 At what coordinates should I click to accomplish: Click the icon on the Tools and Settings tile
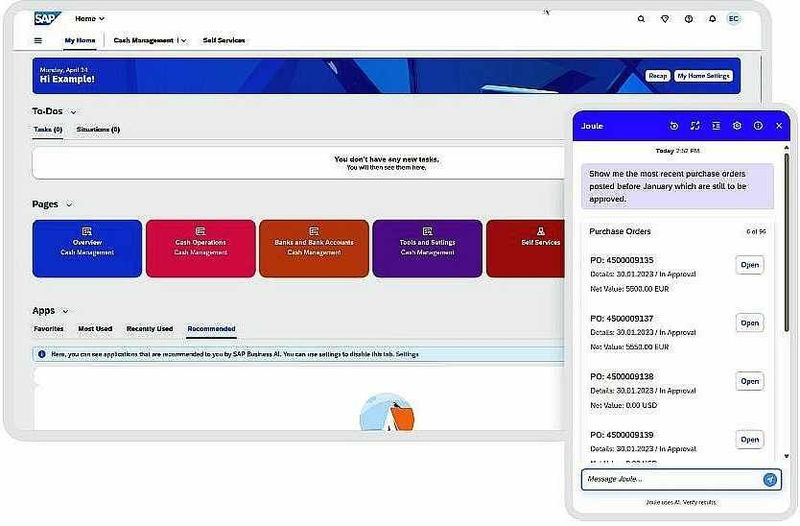coord(428,232)
